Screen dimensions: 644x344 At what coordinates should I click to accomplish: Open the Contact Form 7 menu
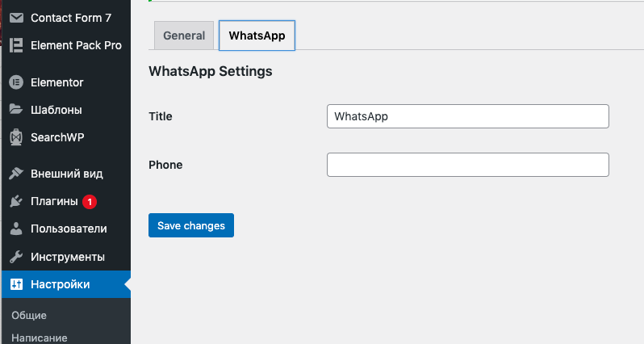point(71,18)
